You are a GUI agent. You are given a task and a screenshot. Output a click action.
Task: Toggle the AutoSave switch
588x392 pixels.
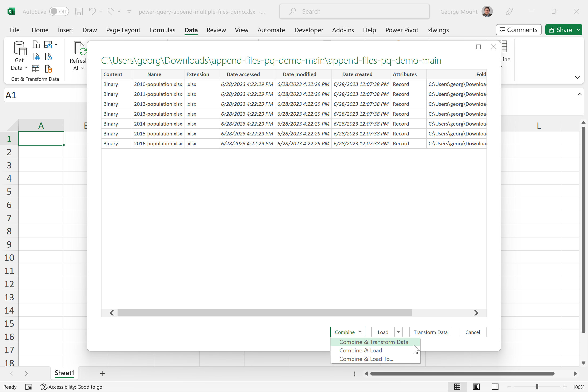pos(59,12)
